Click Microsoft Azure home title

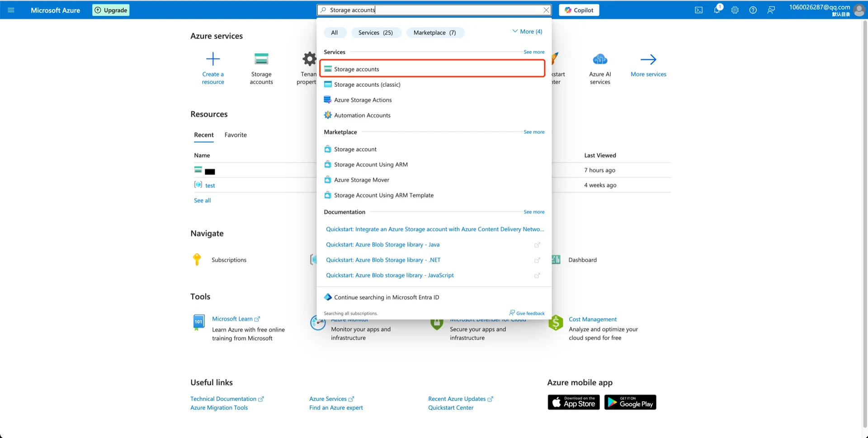55,10
